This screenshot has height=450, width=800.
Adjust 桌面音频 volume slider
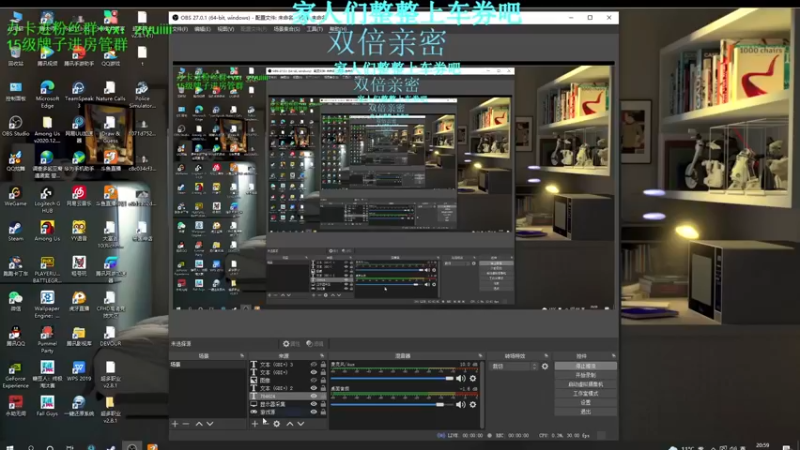[392, 405]
